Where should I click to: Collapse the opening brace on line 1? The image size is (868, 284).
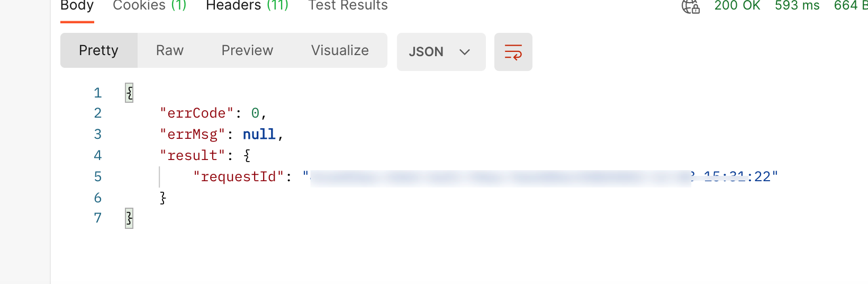pos(129,93)
